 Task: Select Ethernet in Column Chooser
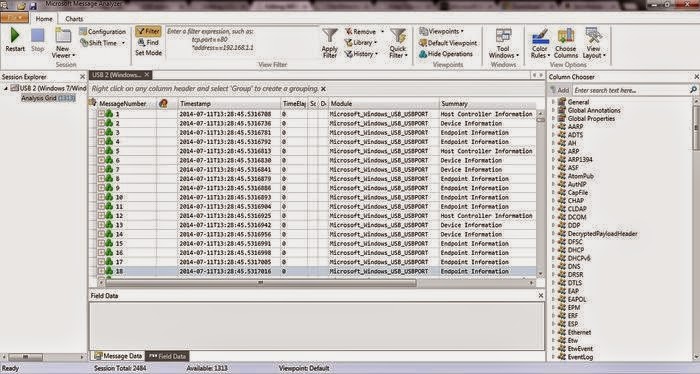coord(579,332)
